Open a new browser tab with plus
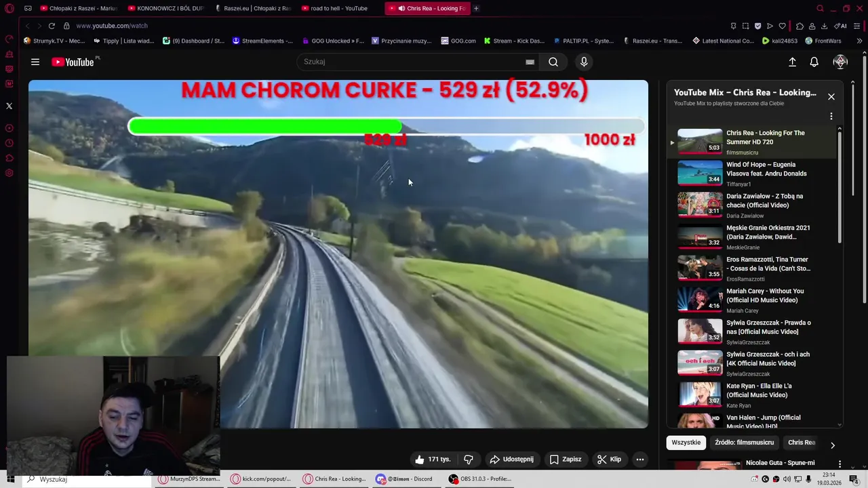 click(x=476, y=8)
